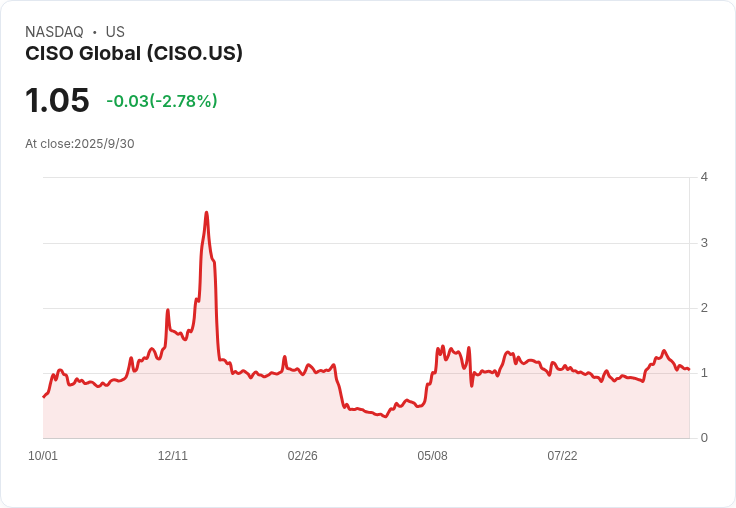
Task: Click the highest peak of the price line
Action: click(x=206, y=212)
